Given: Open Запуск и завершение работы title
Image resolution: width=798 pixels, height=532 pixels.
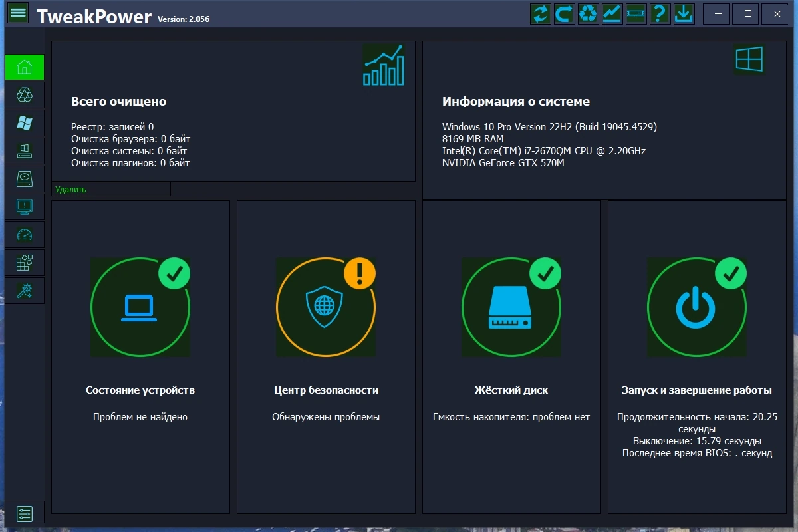Looking at the screenshot, I should click(x=697, y=390).
